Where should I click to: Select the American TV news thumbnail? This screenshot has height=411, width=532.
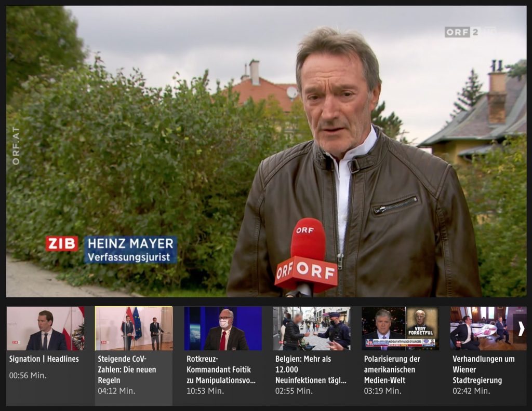tap(400, 328)
